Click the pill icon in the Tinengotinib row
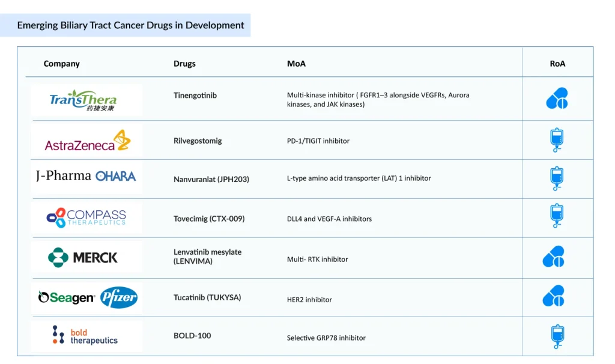Viewport: 615px width, 364px height. click(557, 99)
